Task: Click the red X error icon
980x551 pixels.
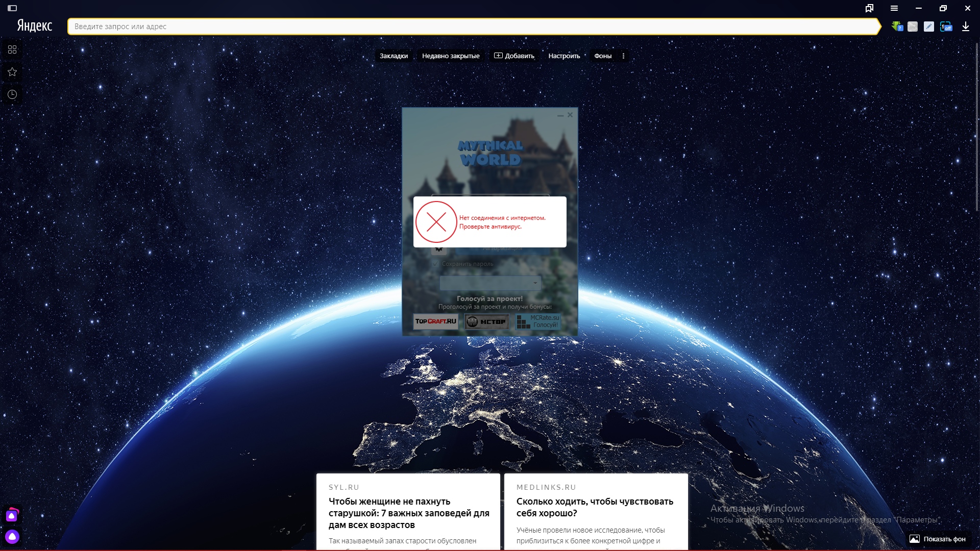Action: [x=436, y=222]
